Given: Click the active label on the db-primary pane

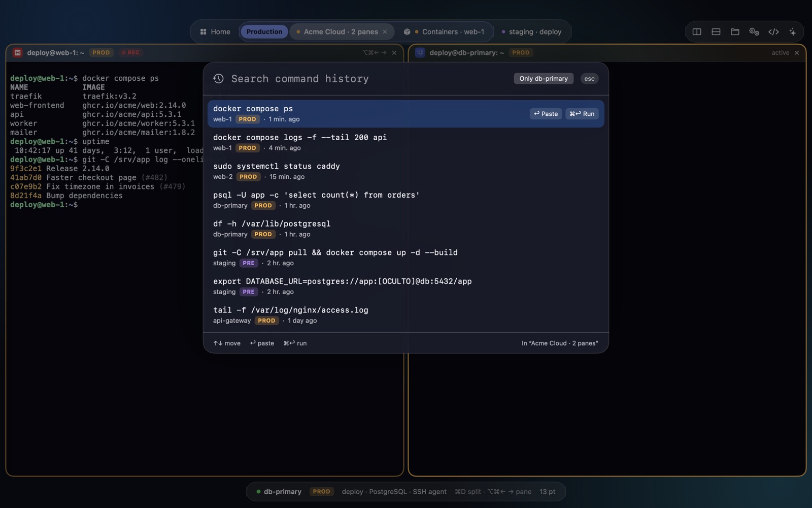Looking at the screenshot, I should click(780, 53).
